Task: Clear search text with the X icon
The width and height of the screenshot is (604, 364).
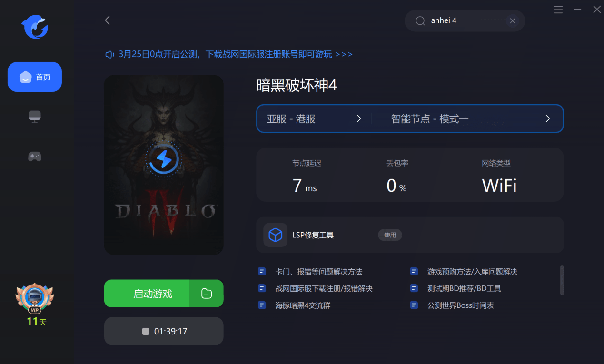Action: tap(513, 21)
